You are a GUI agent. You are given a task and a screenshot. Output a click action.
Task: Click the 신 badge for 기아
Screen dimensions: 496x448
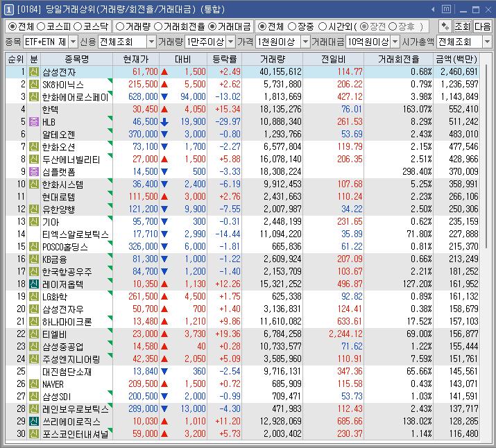34,222
